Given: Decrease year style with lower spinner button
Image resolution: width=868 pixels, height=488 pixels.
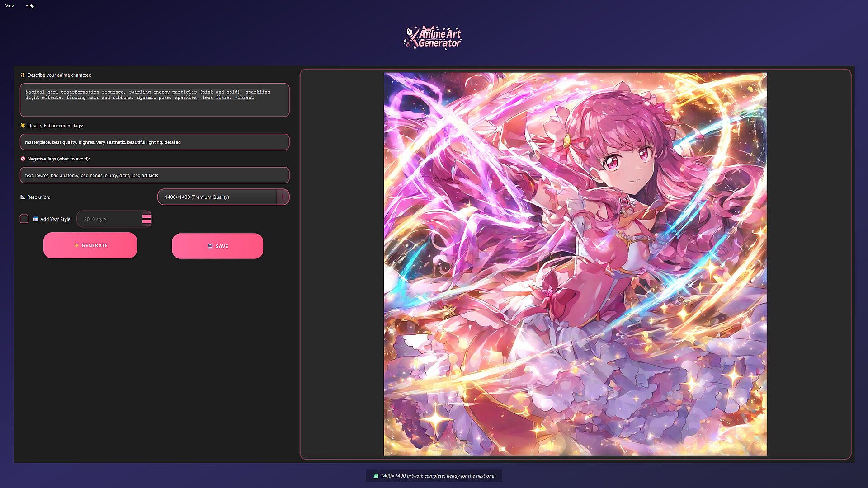Looking at the screenshot, I should pos(146,222).
